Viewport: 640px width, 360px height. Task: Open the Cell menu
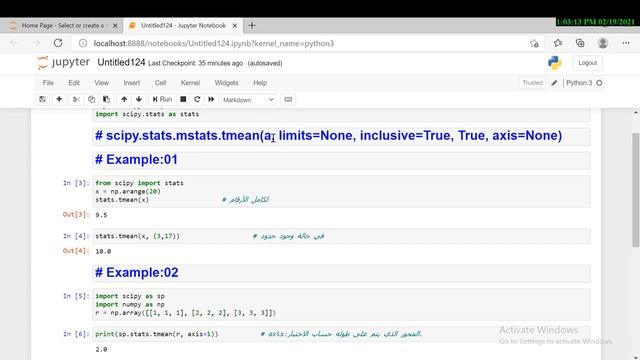tap(160, 83)
